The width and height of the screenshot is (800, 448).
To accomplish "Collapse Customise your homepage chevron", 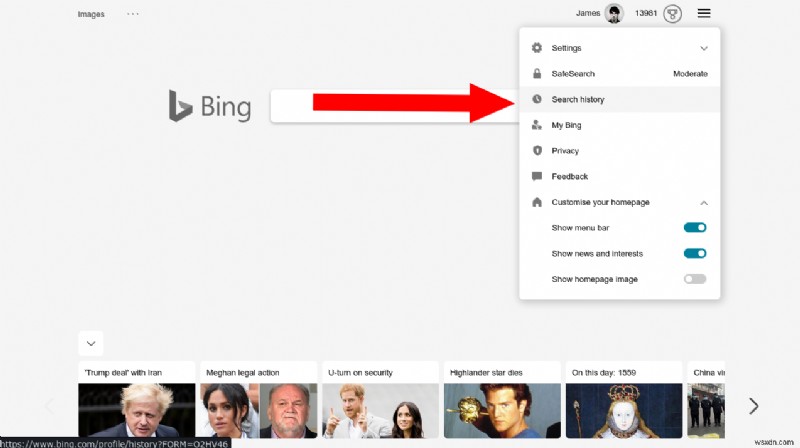I will [704, 203].
